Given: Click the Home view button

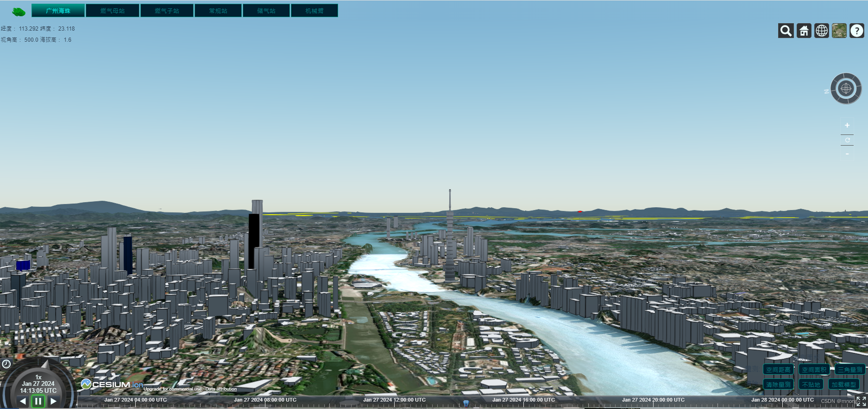Looking at the screenshot, I should tap(804, 31).
